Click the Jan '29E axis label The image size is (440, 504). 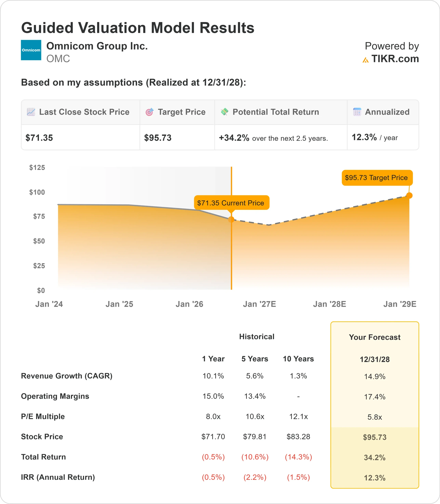(x=400, y=304)
